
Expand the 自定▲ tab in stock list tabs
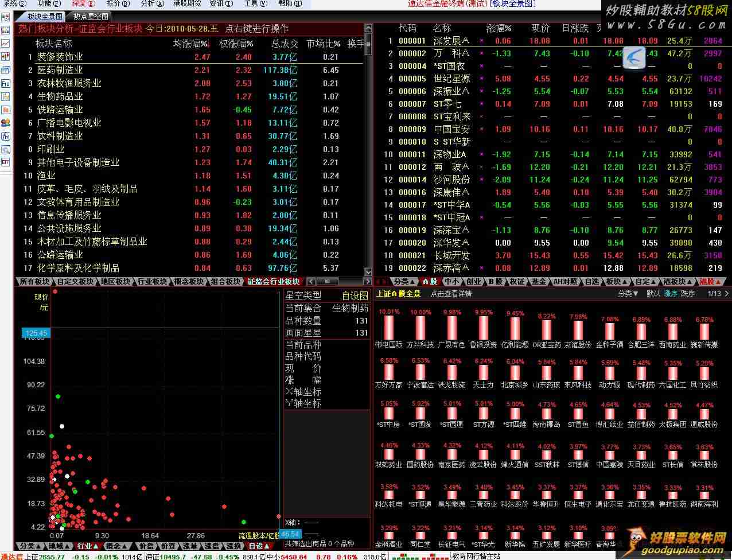click(x=645, y=281)
